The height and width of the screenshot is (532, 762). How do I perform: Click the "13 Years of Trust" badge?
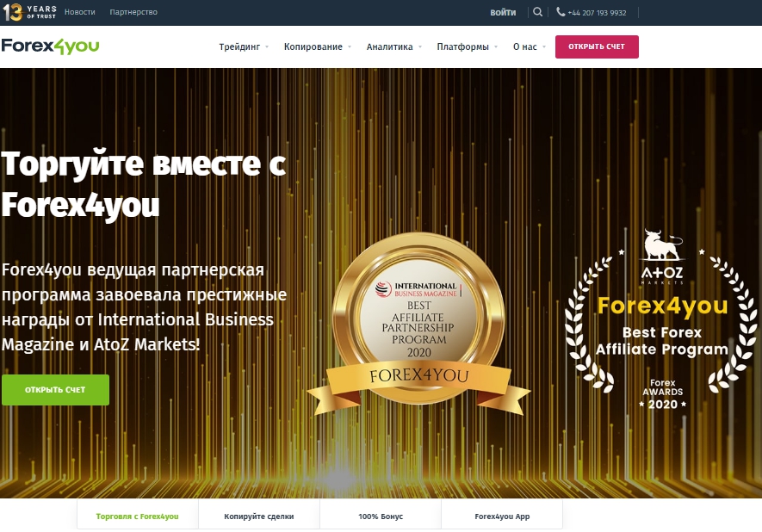29,12
